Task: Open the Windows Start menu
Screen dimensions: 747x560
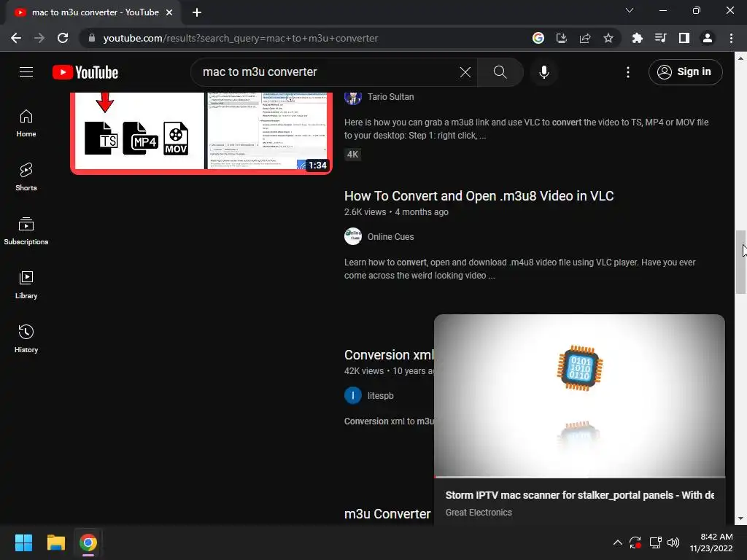Action: pos(23,542)
